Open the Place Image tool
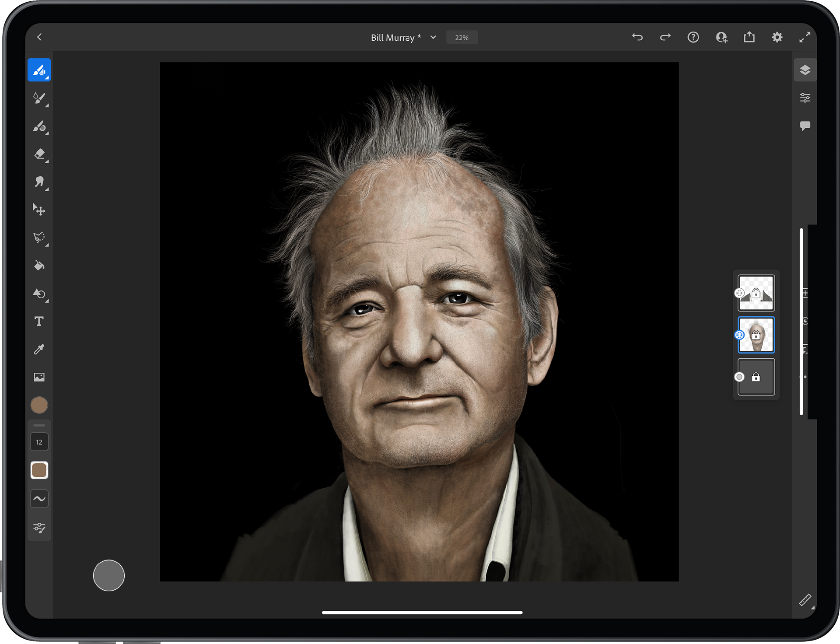The height and width of the screenshot is (644, 840). [39, 377]
